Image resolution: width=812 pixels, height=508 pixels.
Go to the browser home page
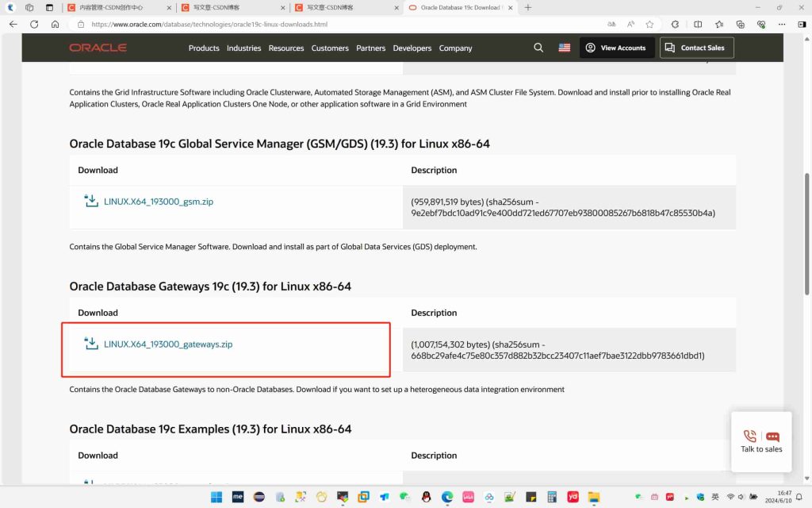tap(55, 25)
